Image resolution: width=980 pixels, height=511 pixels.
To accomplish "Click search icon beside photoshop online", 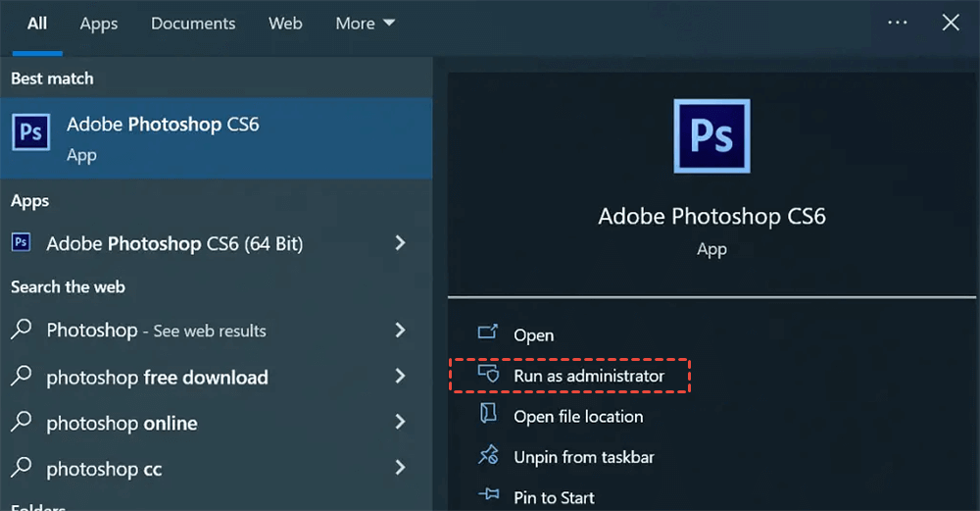I will coord(22,423).
